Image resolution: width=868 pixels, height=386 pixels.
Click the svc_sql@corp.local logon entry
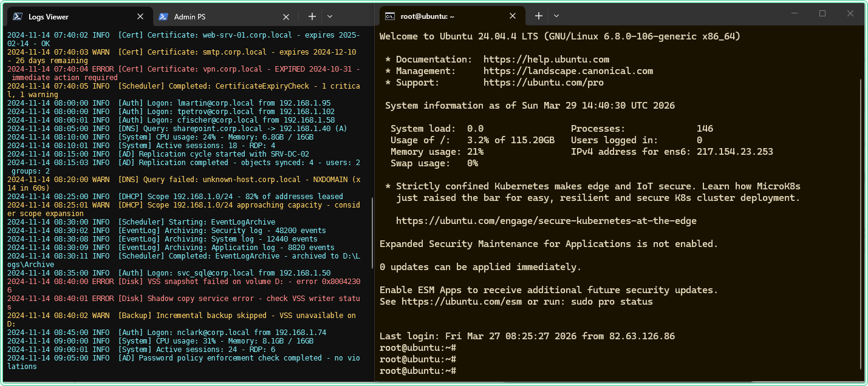point(169,273)
